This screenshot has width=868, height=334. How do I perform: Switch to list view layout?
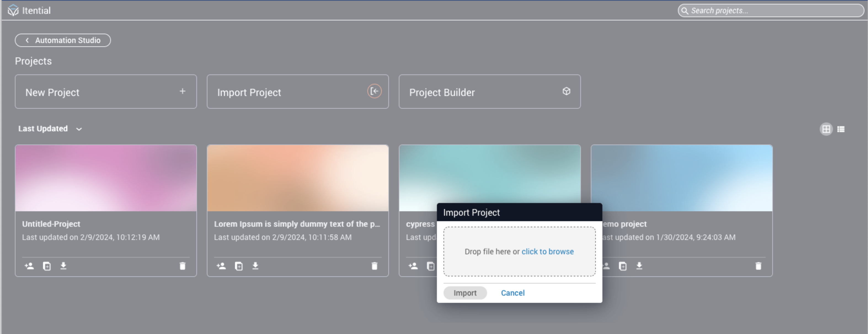click(841, 129)
